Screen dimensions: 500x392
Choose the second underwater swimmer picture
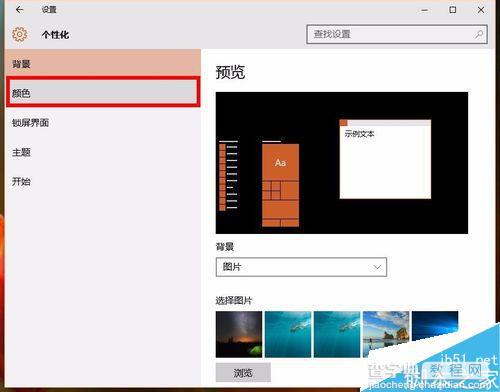click(x=337, y=334)
